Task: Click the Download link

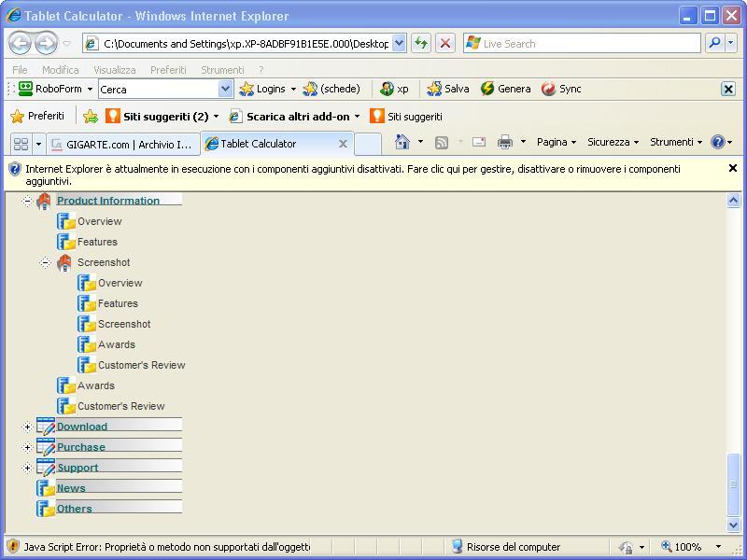Action: [x=82, y=427]
